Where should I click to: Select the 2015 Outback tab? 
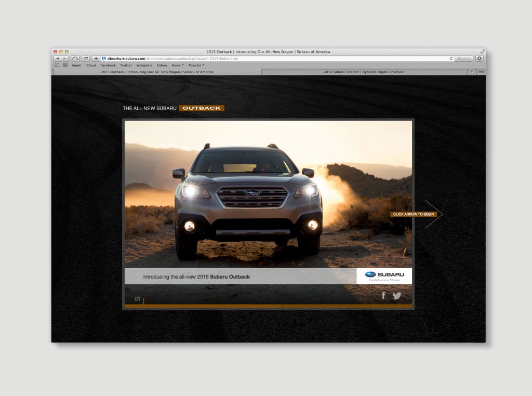click(157, 72)
